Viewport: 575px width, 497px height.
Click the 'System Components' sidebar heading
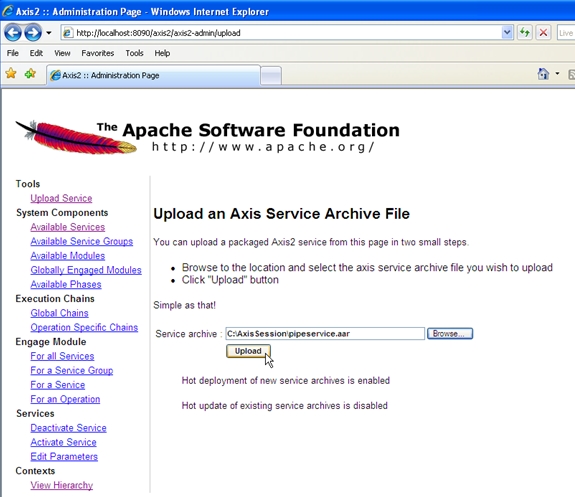coord(62,213)
